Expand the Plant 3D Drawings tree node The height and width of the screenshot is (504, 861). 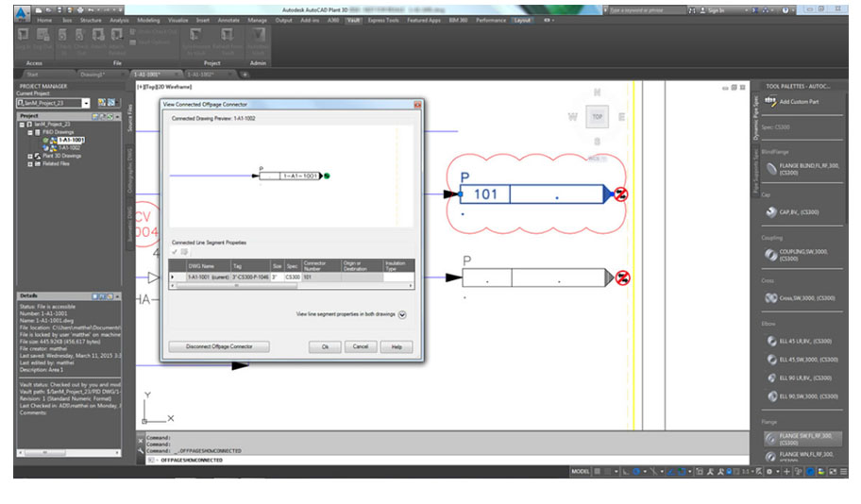30,156
